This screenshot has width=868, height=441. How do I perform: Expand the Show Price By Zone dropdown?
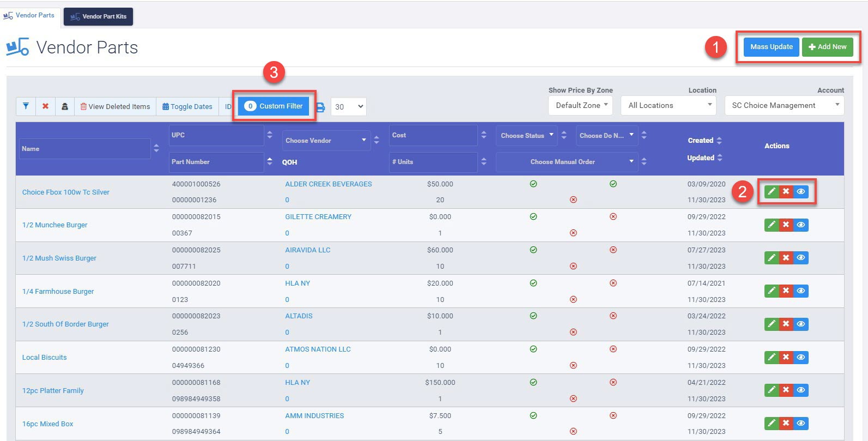click(x=580, y=105)
